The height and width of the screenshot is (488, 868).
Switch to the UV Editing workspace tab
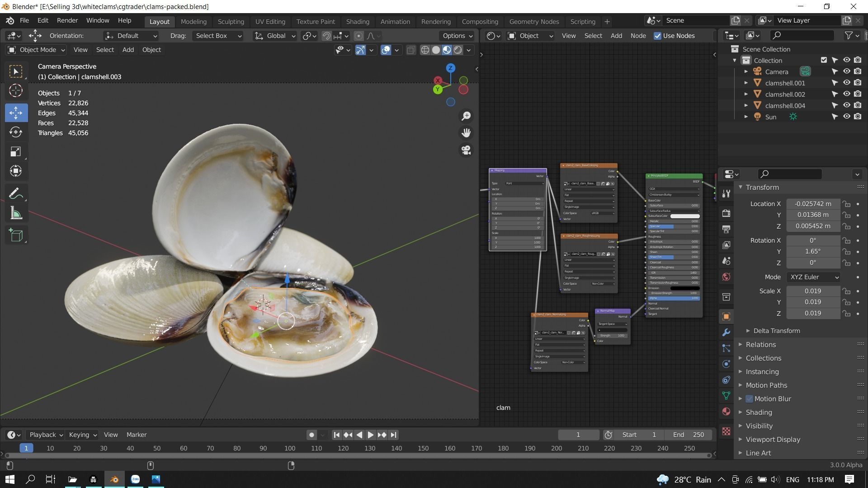point(270,22)
